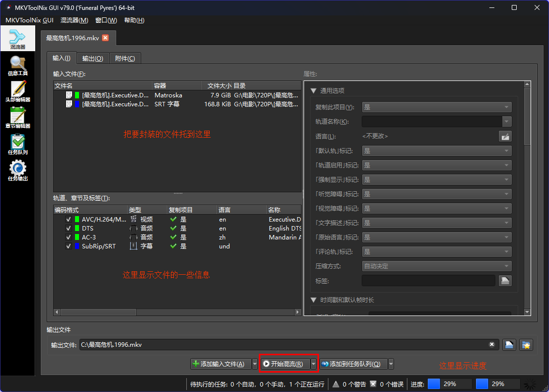Sort input files by 文件大小 column header
Image resolution: width=549 pixels, height=392 pixels.
[217, 86]
